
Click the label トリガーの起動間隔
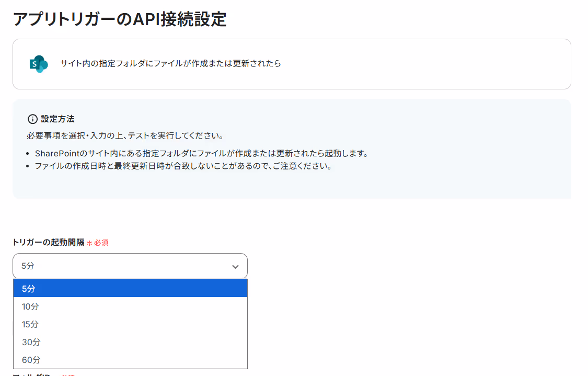49,243
